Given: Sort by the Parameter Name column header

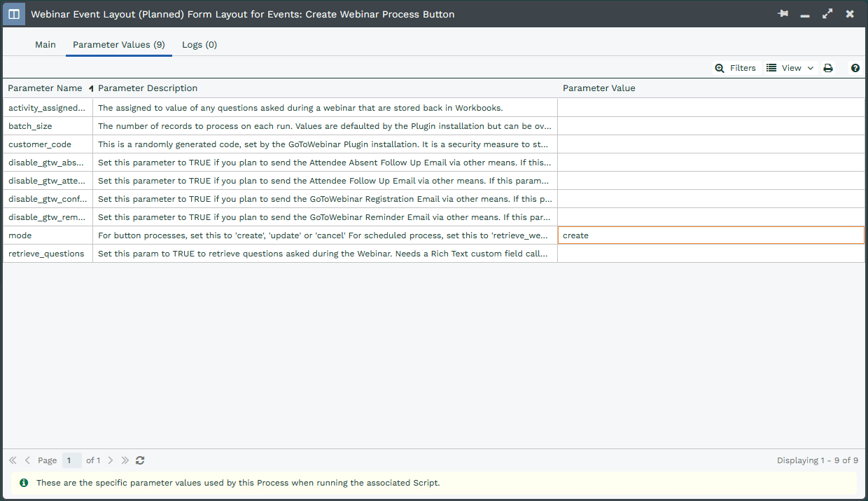Looking at the screenshot, I should point(45,88).
